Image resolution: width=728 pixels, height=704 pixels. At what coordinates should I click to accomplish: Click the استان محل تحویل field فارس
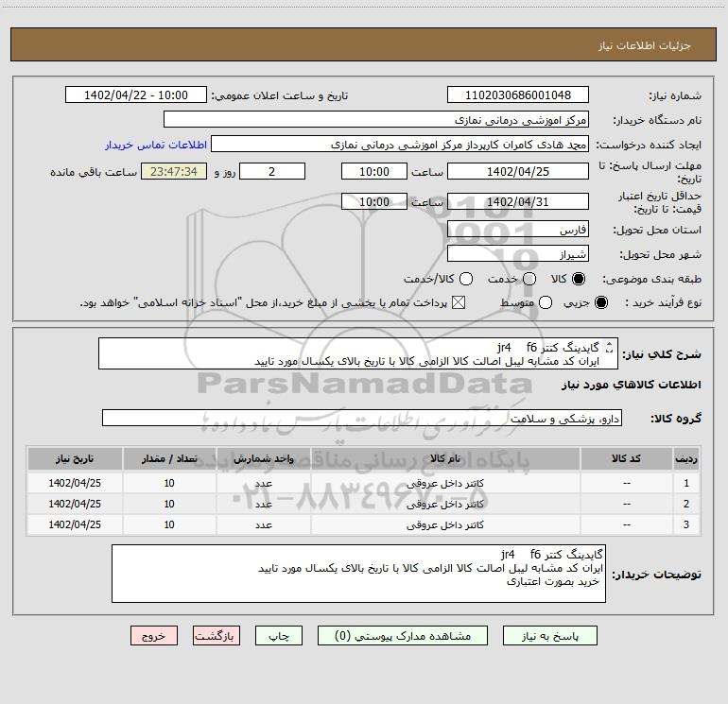517,230
